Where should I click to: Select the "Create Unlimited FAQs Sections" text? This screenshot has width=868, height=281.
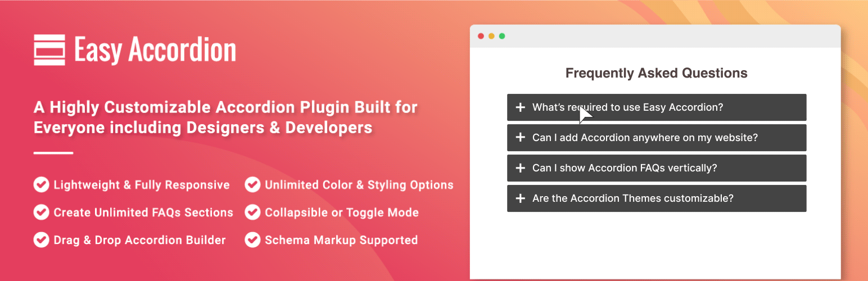point(143,212)
